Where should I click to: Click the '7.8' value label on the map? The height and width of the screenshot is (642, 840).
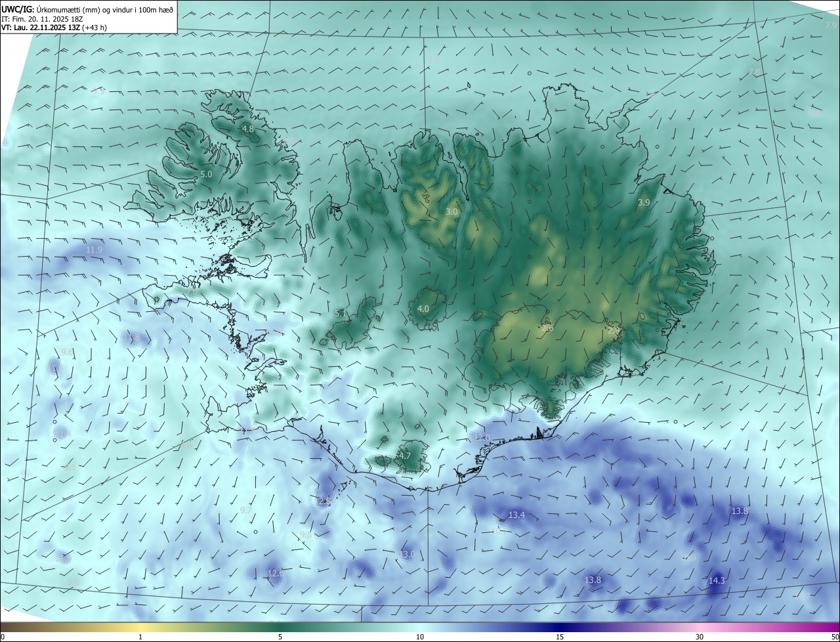[755, 72]
